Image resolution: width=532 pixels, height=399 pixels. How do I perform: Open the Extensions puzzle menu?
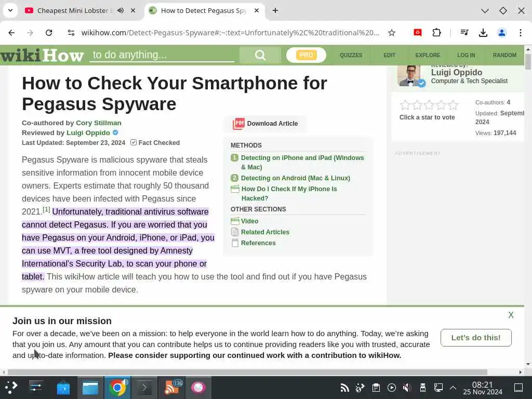(436, 33)
